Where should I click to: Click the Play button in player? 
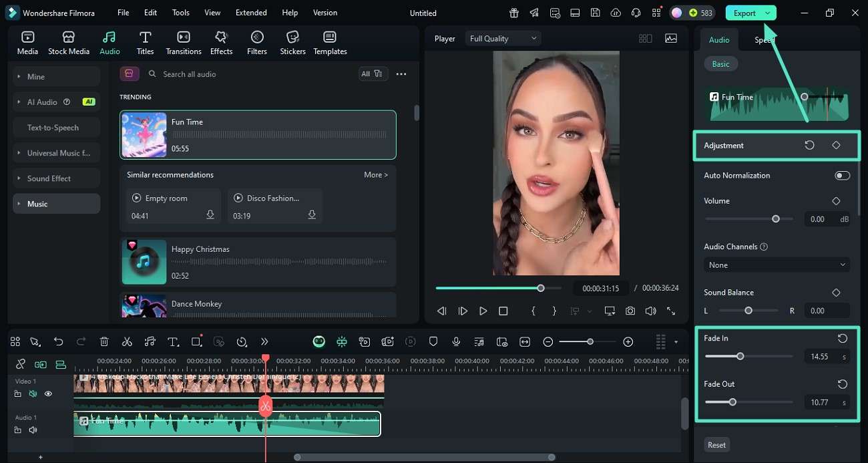(x=483, y=311)
